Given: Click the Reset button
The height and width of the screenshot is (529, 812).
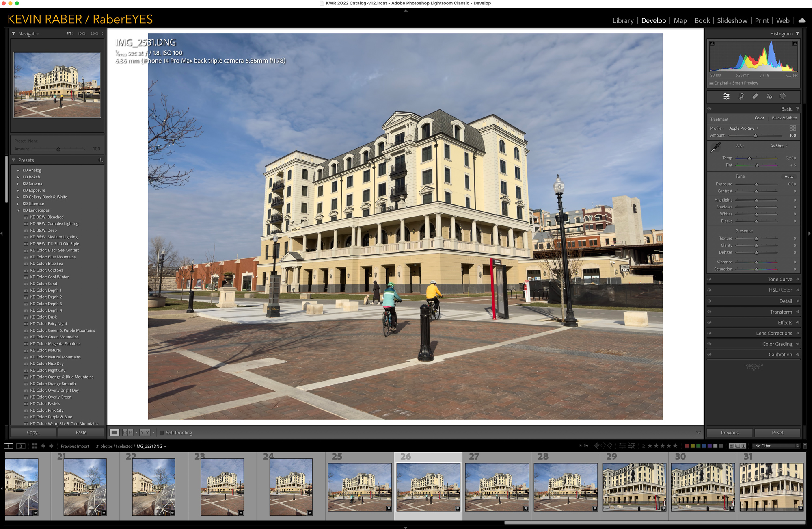Looking at the screenshot, I should (x=777, y=433).
